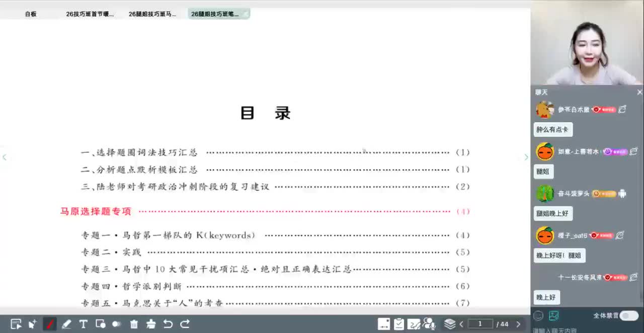Click the 专题二·实践 entry
Image resolution: width=644 pixels, height=333 pixels.
[x=275, y=252]
